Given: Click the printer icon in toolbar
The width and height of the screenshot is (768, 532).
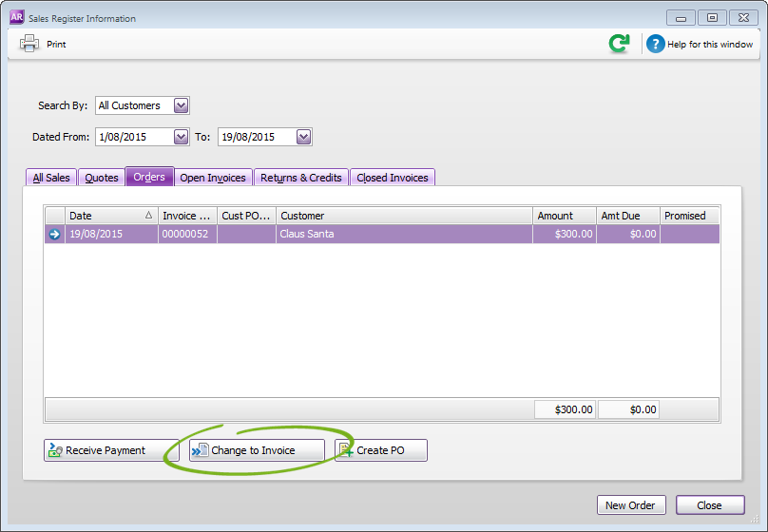Looking at the screenshot, I should (x=29, y=44).
